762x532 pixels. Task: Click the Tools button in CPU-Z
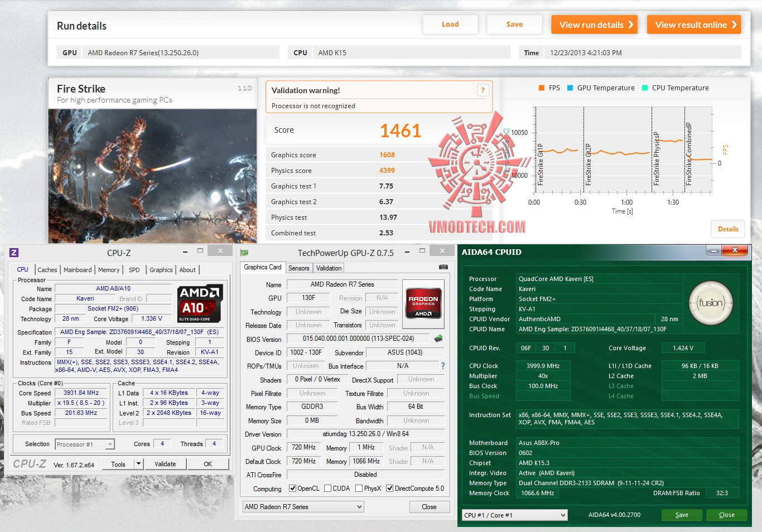tap(118, 464)
